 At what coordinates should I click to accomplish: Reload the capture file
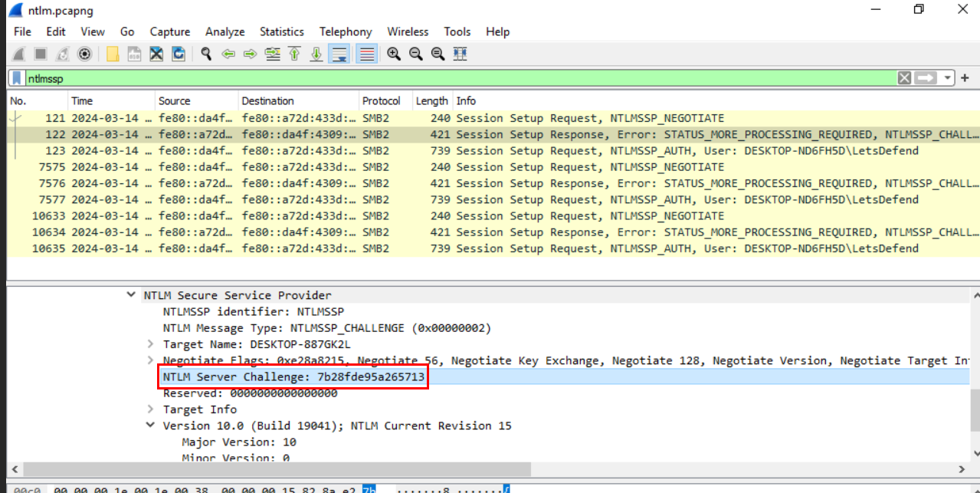pos(179,54)
